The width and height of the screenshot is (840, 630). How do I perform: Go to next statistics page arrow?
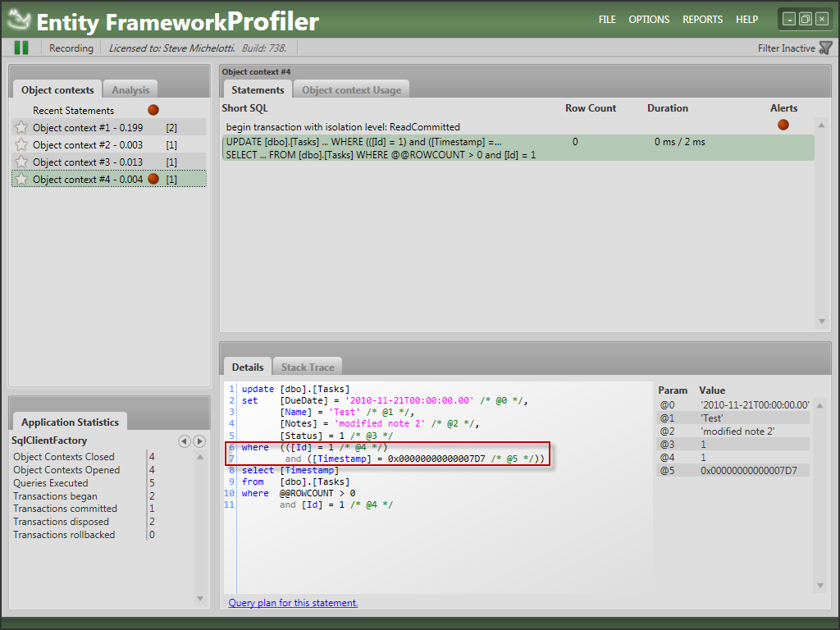[199, 441]
